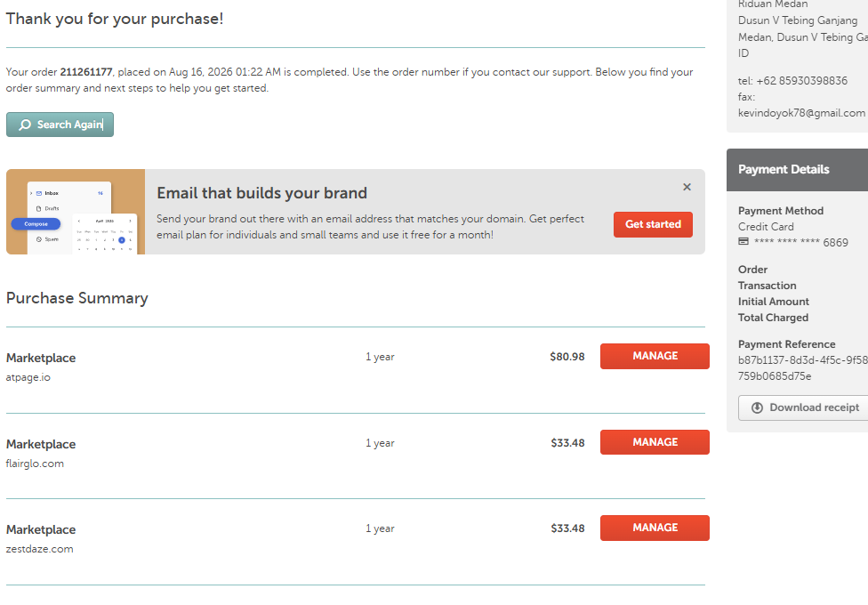Manage the zestdaze.com domain

[x=655, y=528]
